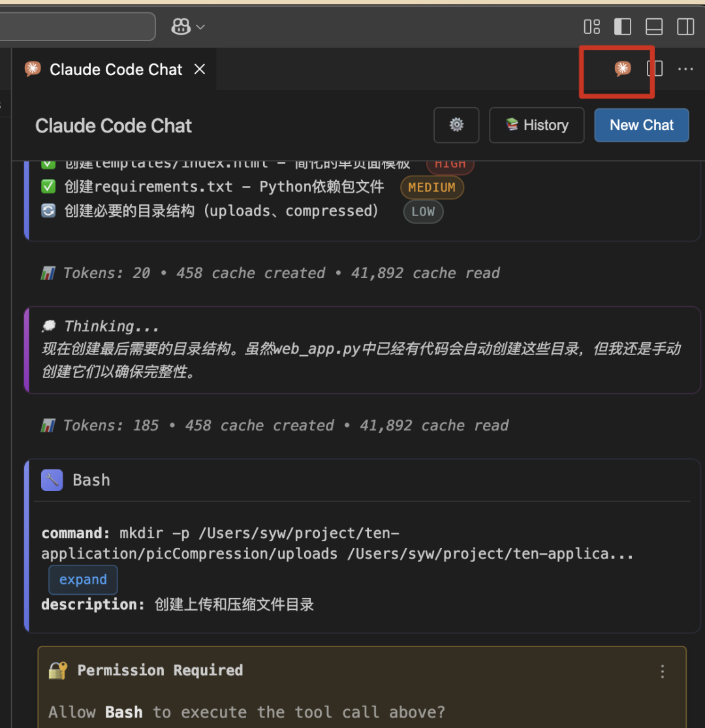Open the Customize Layout icon

click(592, 27)
